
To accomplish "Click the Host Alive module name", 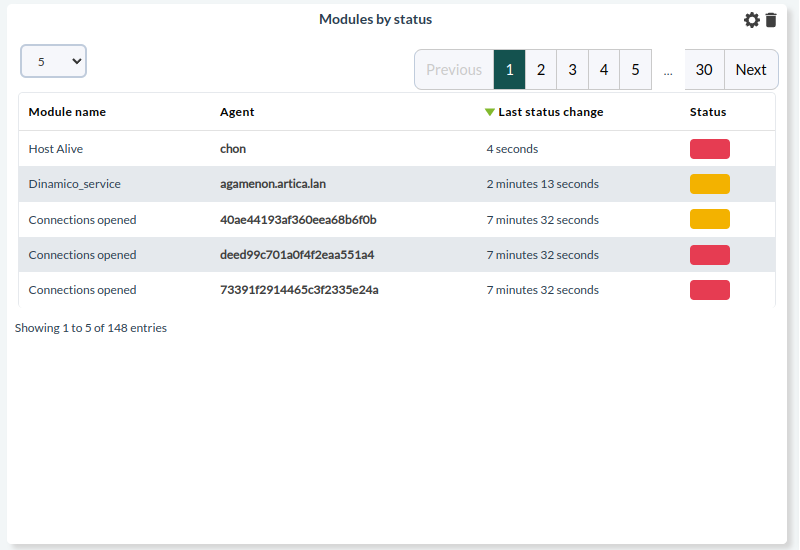I will [x=56, y=149].
